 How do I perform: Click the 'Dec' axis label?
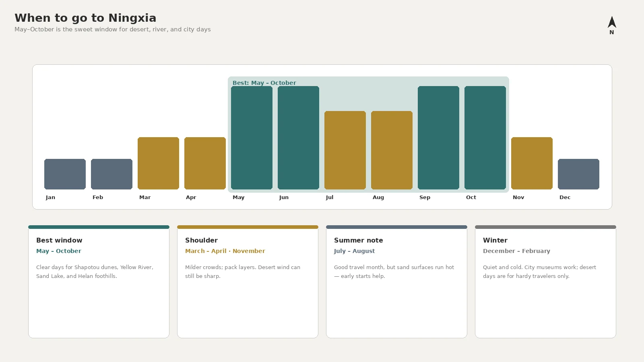(x=565, y=197)
